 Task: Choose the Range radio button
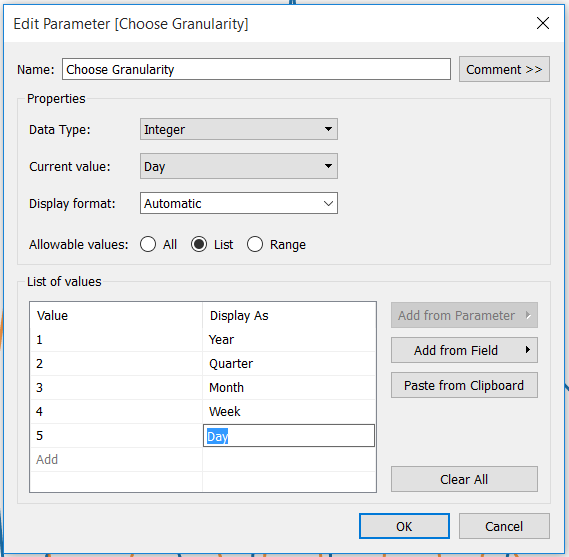(255, 244)
